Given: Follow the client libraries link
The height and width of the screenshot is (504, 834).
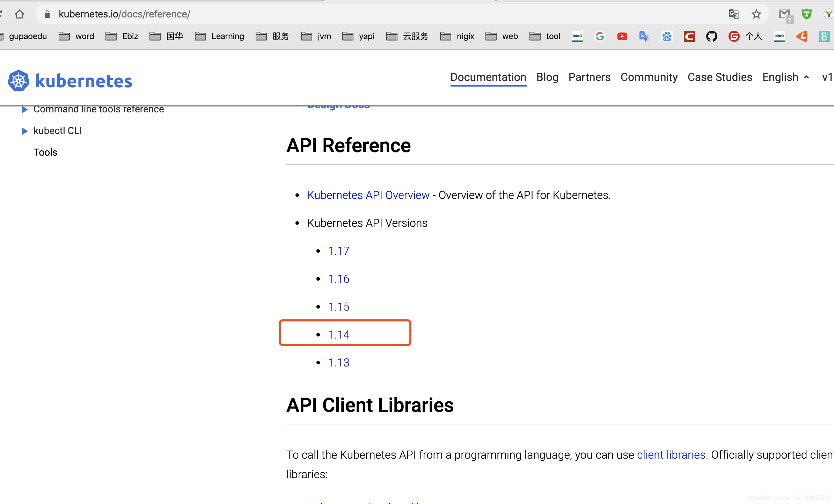Looking at the screenshot, I should (x=671, y=455).
